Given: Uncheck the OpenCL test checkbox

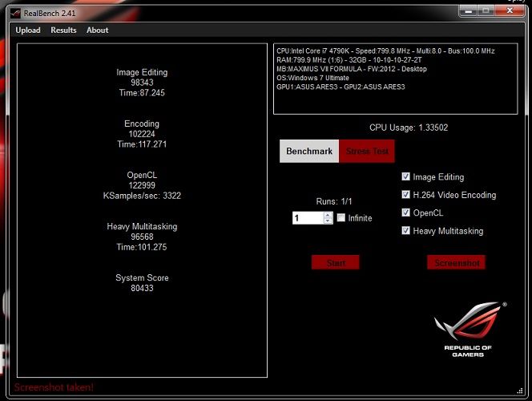Looking at the screenshot, I should tap(405, 213).
